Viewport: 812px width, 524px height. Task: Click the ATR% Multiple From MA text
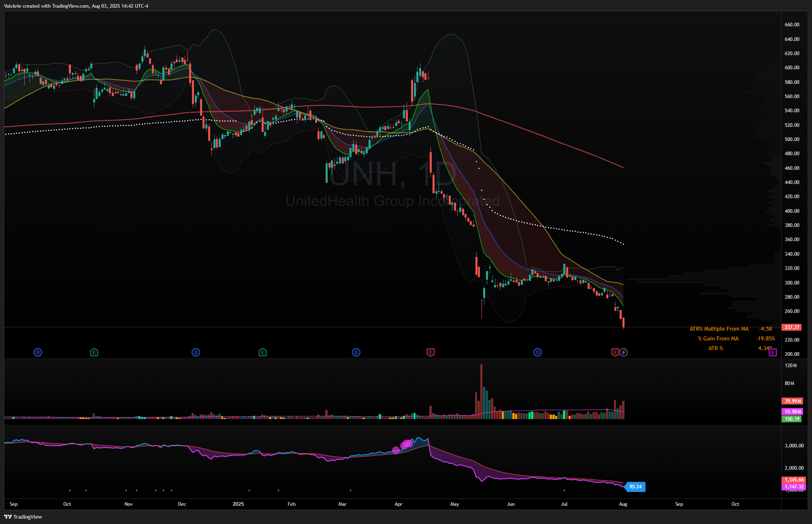click(719, 329)
